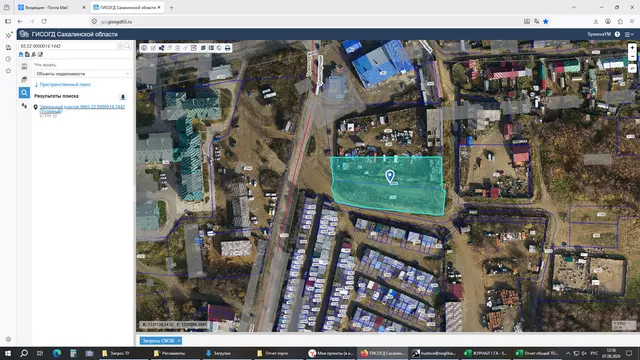
Task: Expand the Пространственный поиск section
Action: coord(62,84)
